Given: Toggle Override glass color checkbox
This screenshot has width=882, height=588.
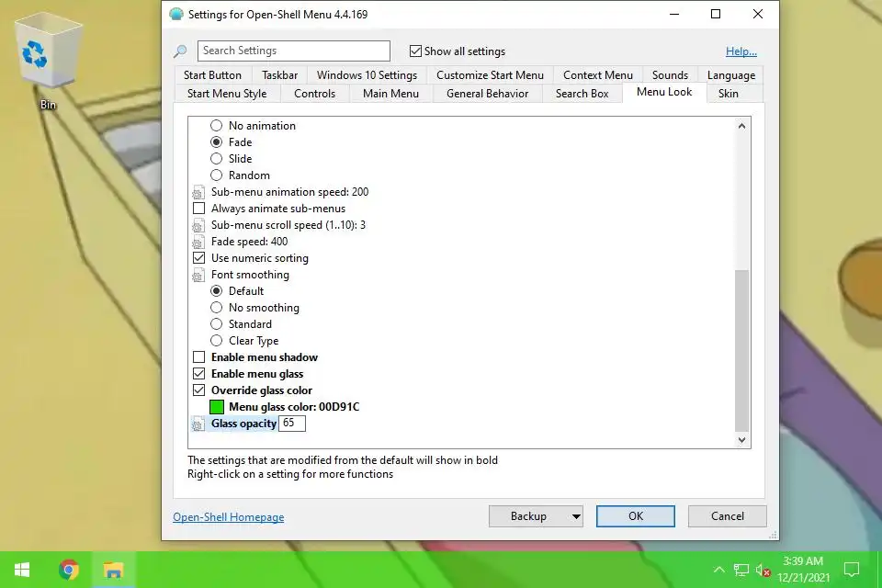Looking at the screenshot, I should (x=198, y=390).
